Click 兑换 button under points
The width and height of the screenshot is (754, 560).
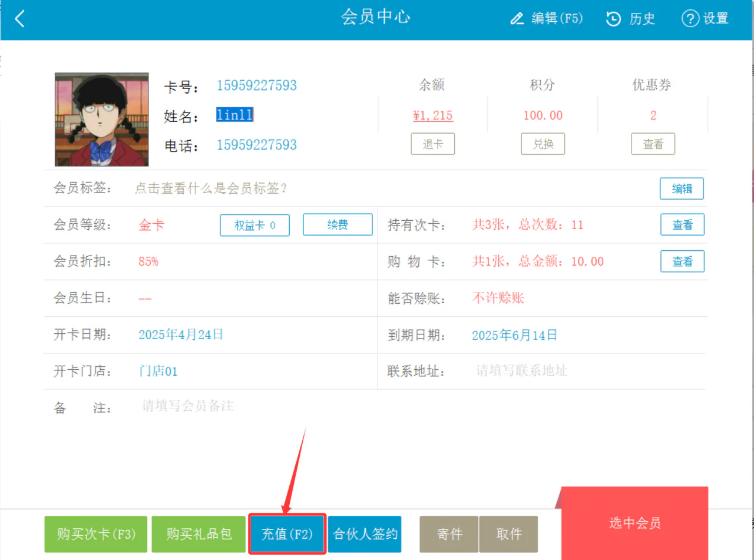point(543,144)
